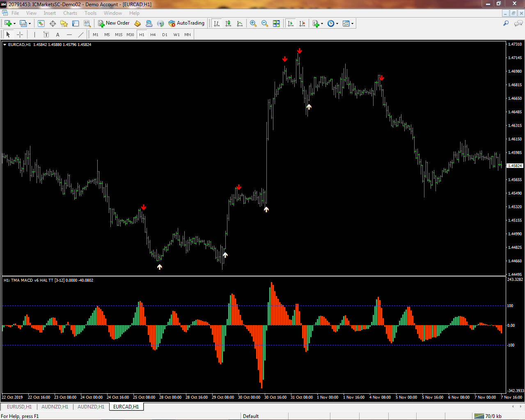Open the Tools menu
Screen dimensions: 525x420
[90, 13]
